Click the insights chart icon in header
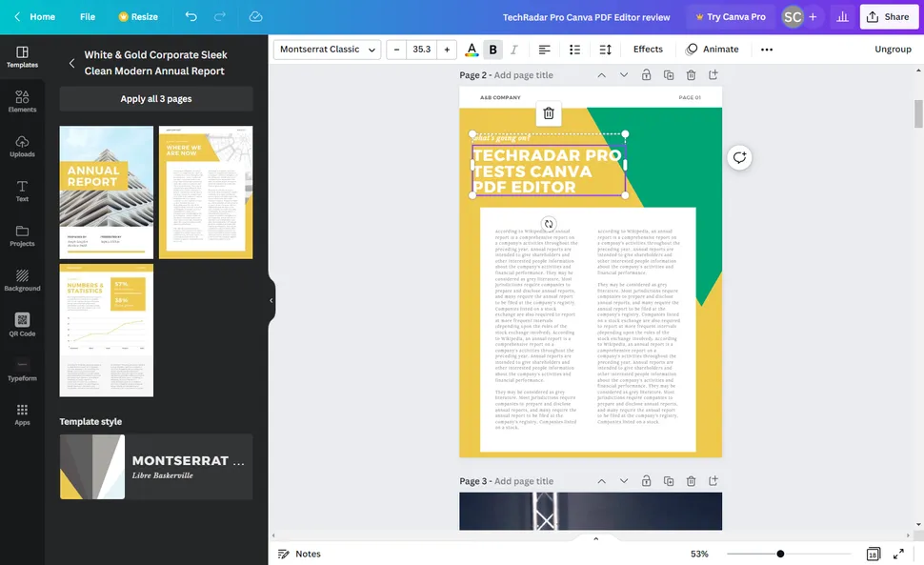924x565 pixels. [x=842, y=17]
